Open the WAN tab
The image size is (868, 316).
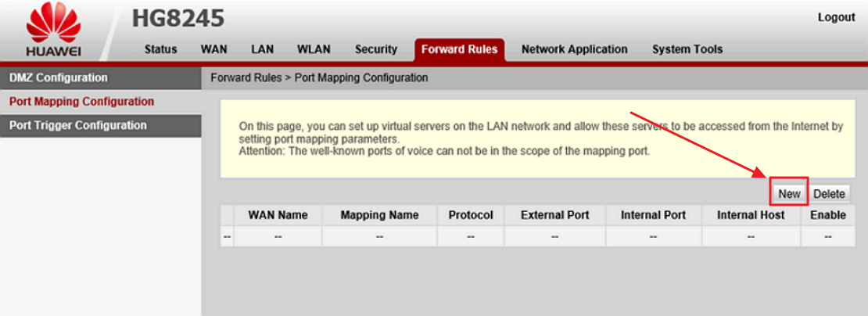[x=213, y=49]
